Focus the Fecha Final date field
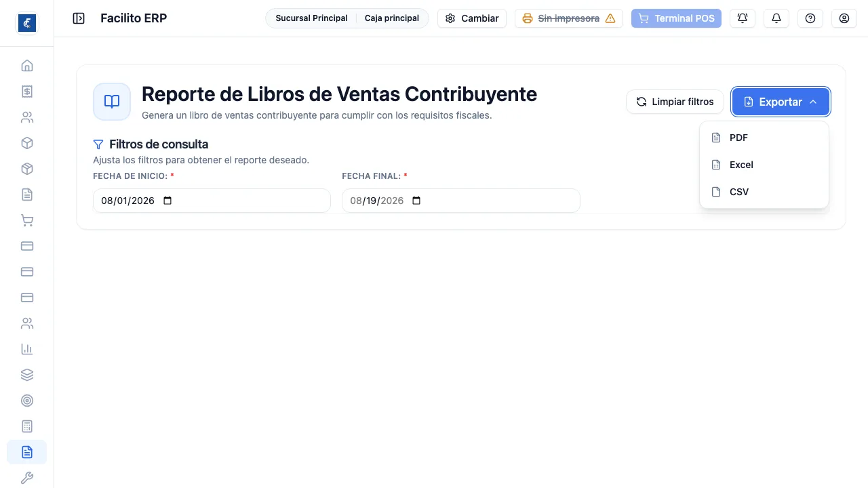This screenshot has width=868, height=488. pyautogui.click(x=461, y=201)
